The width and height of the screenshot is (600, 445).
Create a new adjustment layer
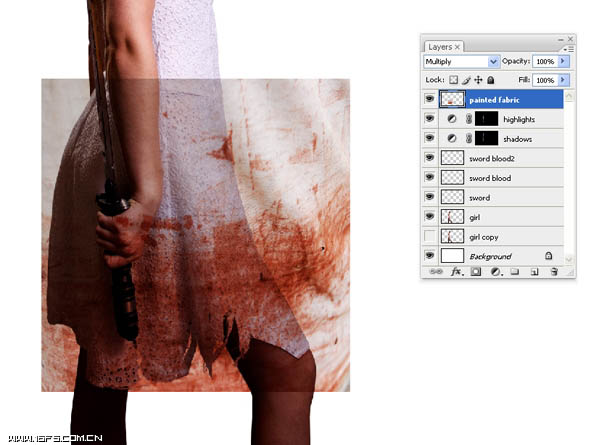[496, 272]
